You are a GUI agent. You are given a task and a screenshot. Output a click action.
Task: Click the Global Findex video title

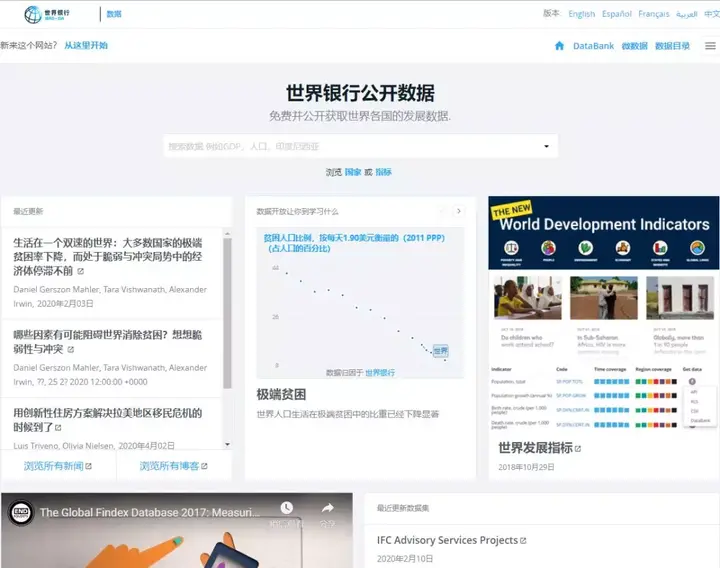150,512
